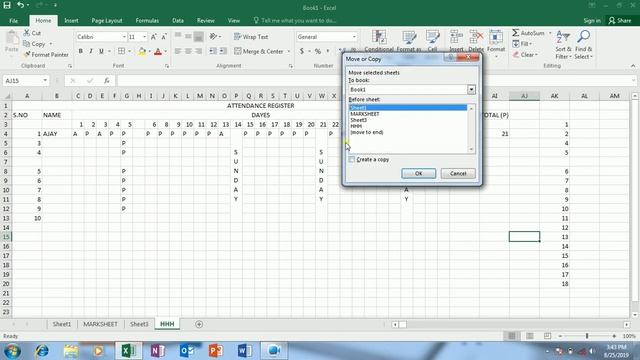Toggle italic formatting

[x=91, y=51]
